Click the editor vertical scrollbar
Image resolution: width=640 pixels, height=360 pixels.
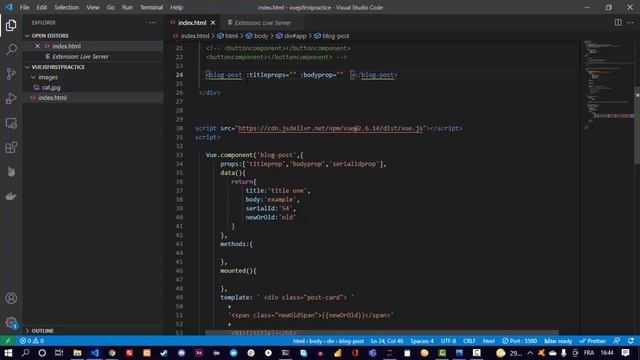[x=637, y=125]
